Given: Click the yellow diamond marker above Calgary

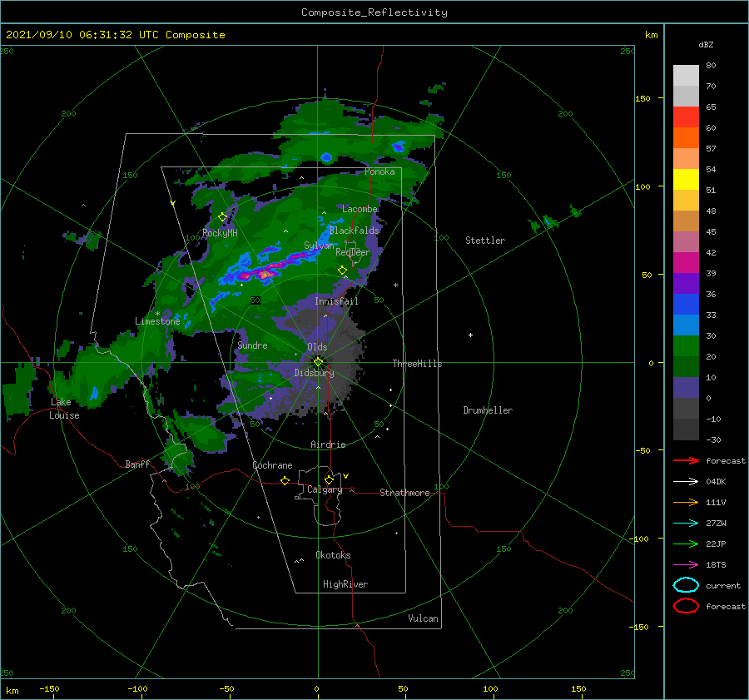Looking at the screenshot, I should (x=329, y=479).
